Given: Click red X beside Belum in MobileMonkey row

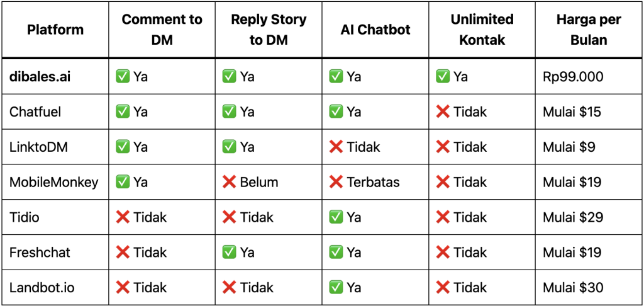Looking at the screenshot, I should pos(229,183).
